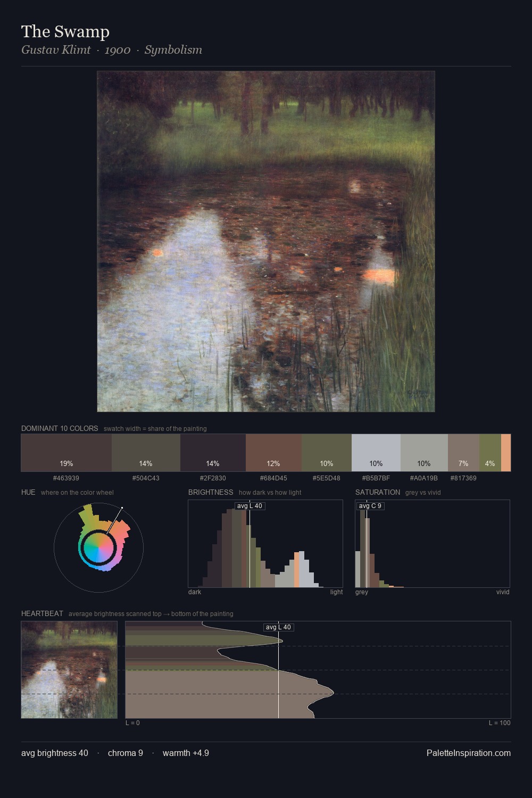Click the 'DOMINANT 10 COLORS' heading
Screen dimensions: 532x798
point(60,428)
